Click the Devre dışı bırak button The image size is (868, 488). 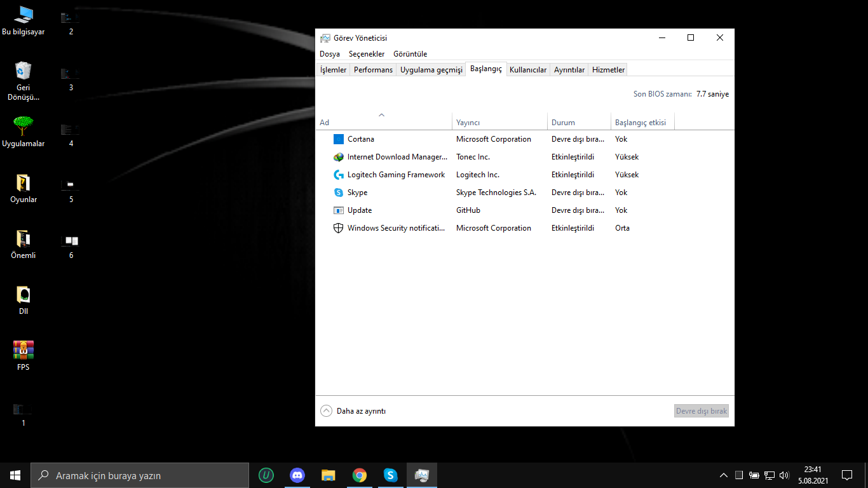pos(701,411)
